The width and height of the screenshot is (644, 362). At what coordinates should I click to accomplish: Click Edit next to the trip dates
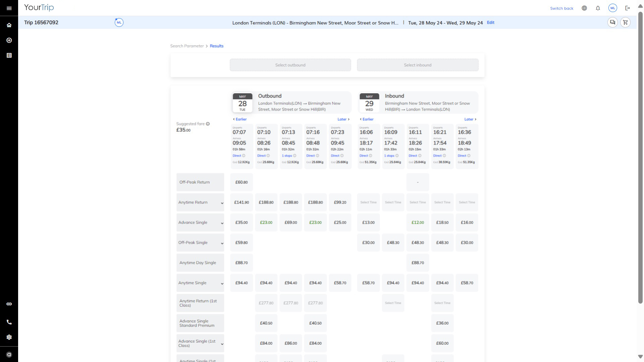pyautogui.click(x=490, y=22)
